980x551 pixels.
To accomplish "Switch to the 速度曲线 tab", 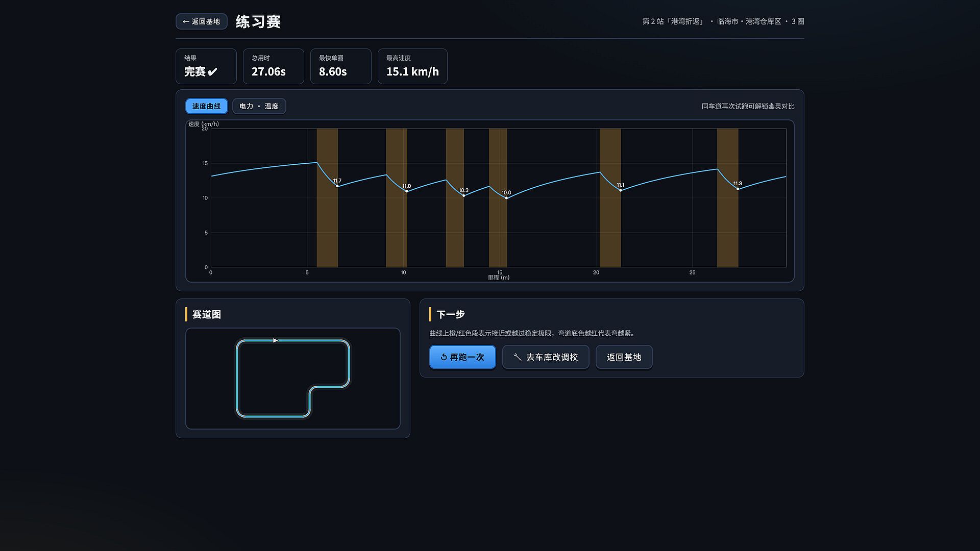I will point(206,106).
